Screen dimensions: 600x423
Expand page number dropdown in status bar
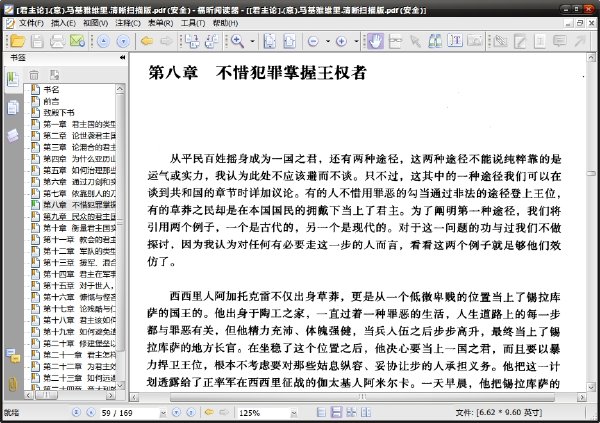coord(163,413)
